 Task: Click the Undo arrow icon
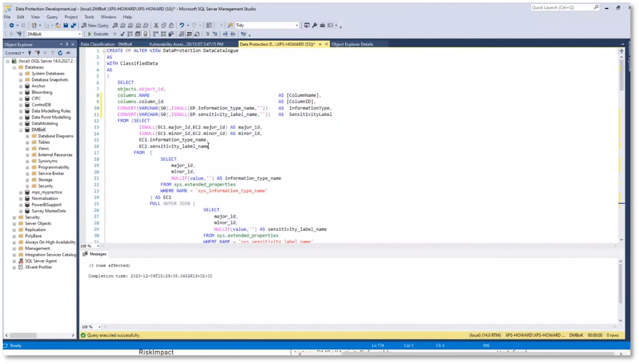pyautogui.click(x=182, y=25)
